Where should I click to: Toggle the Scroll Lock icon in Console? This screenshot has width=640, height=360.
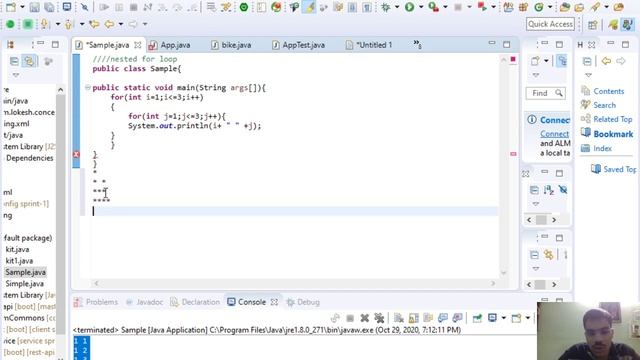click(x=413, y=318)
